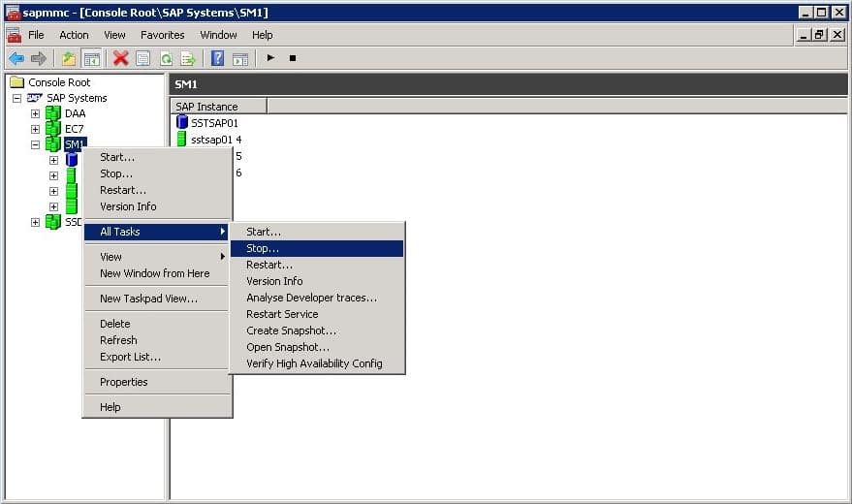Collapse the SAP Systems tree node

click(17, 98)
